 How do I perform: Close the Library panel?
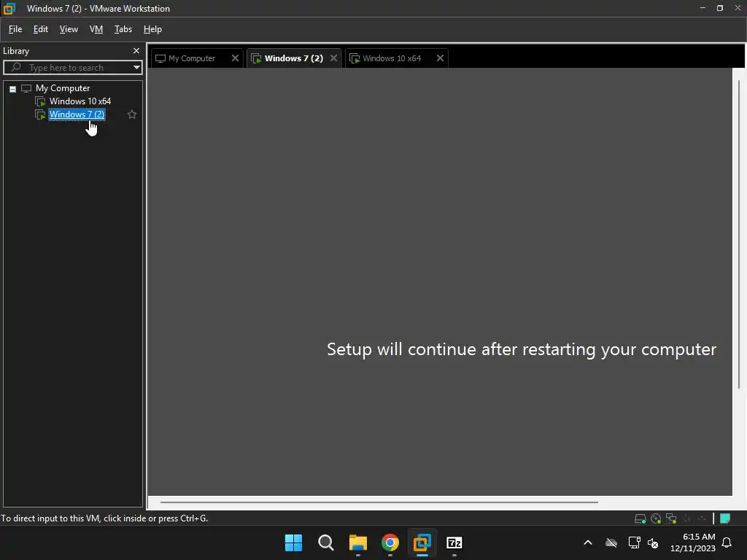(136, 50)
